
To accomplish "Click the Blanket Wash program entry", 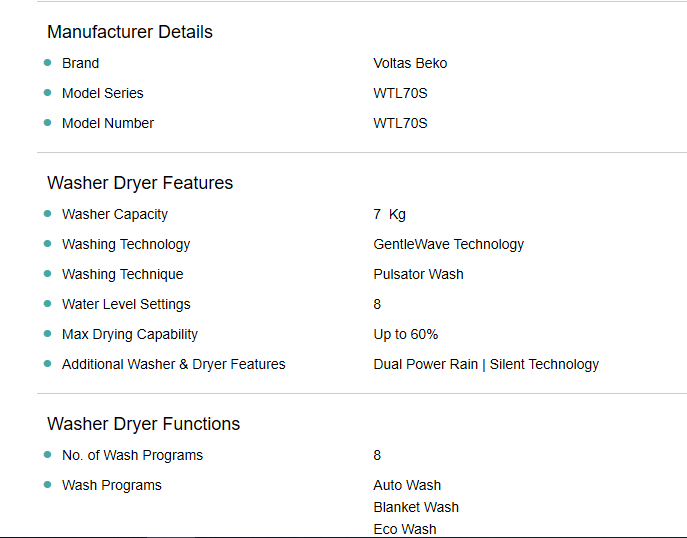I will pyautogui.click(x=416, y=507).
